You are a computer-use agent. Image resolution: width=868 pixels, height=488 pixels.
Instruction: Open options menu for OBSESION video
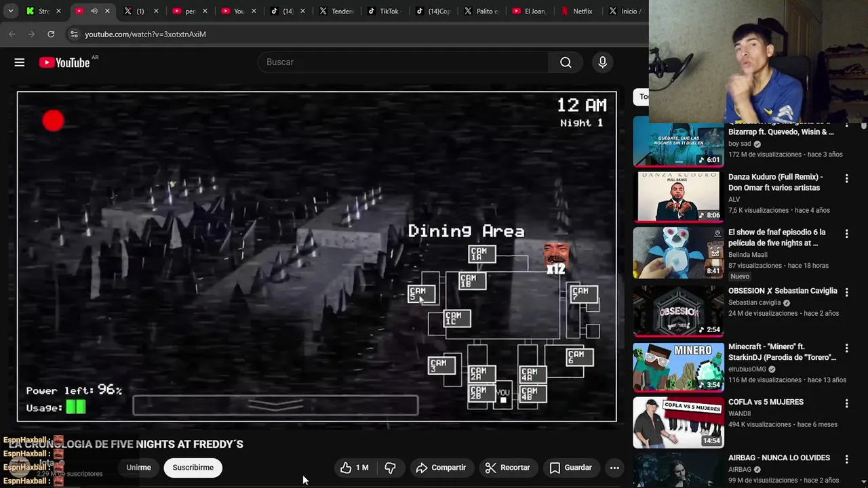point(846,292)
